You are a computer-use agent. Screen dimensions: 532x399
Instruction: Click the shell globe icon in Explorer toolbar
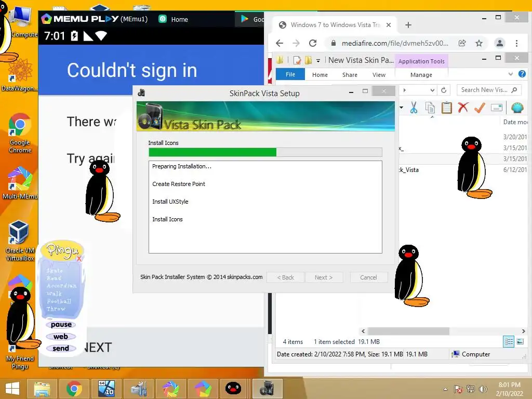517,108
